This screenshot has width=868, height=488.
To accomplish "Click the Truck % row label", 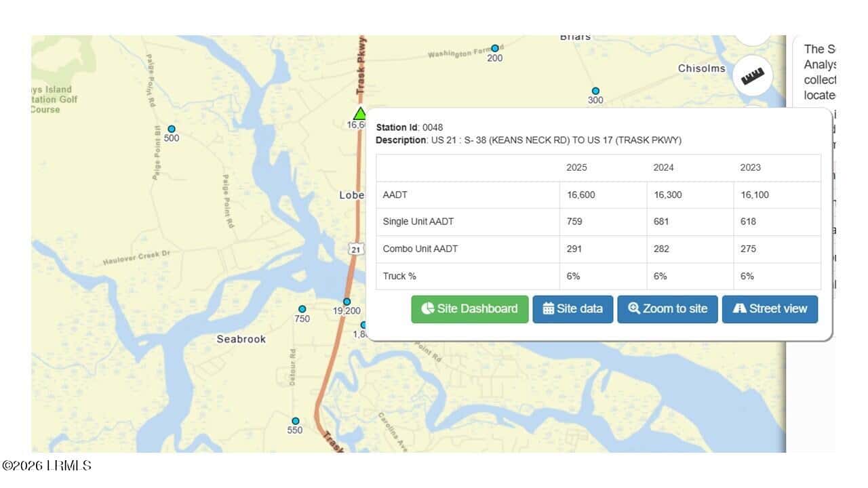I will pos(399,276).
